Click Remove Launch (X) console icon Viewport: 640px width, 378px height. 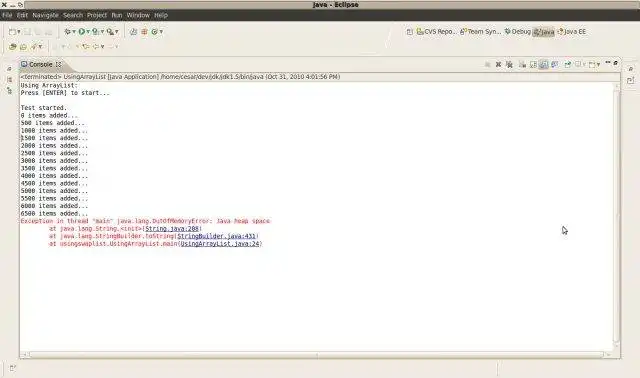point(498,64)
